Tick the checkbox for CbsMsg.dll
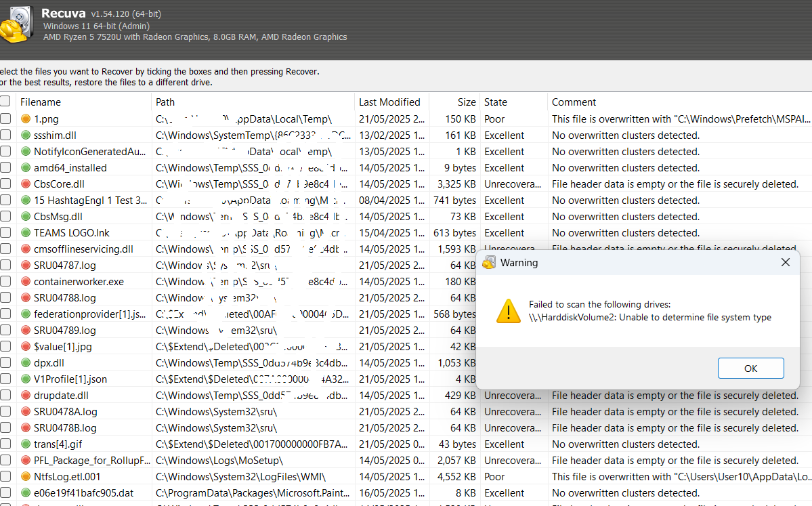812x506 pixels. 5,217
